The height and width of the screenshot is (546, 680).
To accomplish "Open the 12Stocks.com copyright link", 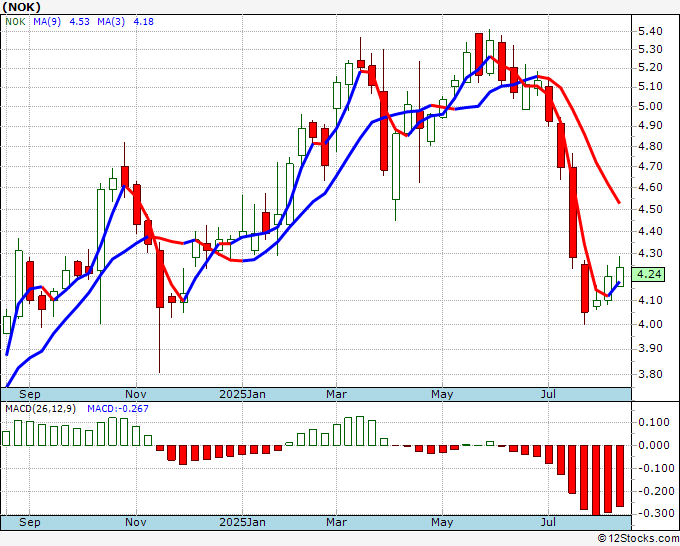I will [x=638, y=538].
